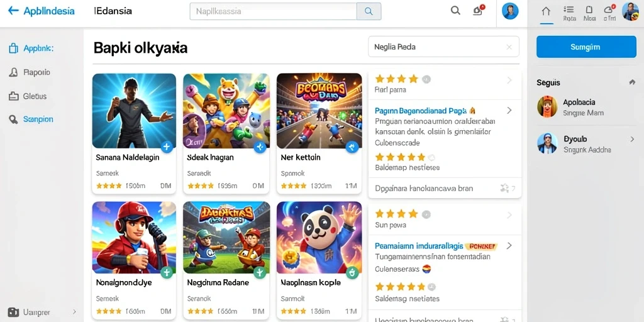This screenshot has height=322, width=644.
Task: Click the blue Sumgim button
Action: [586, 47]
